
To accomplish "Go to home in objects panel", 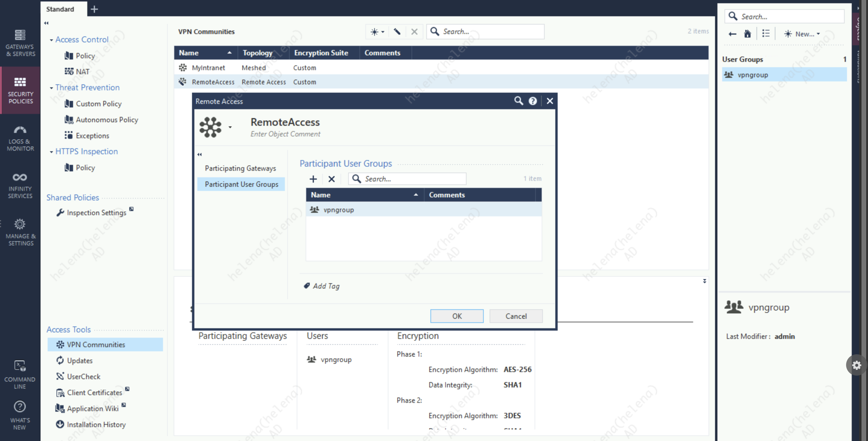I will [747, 34].
